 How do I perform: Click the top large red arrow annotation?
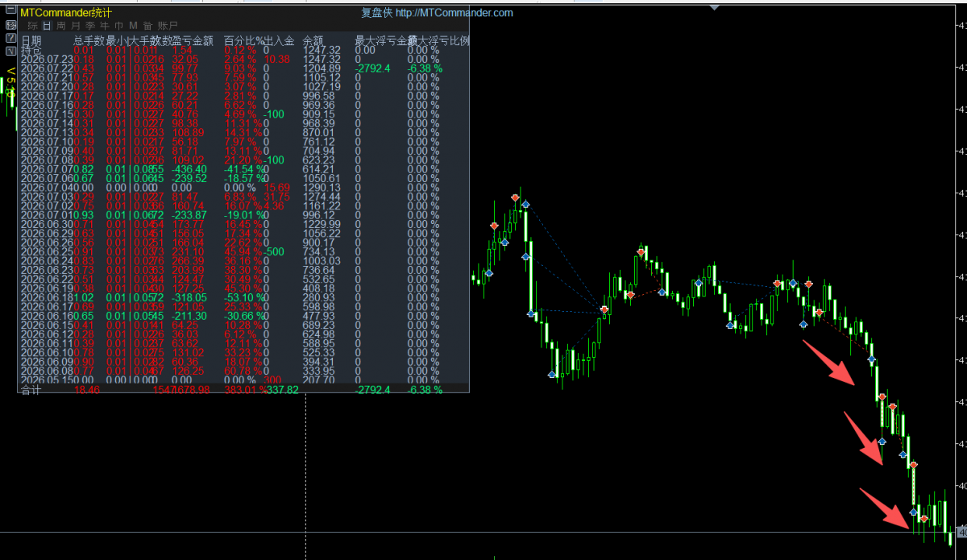(x=828, y=363)
